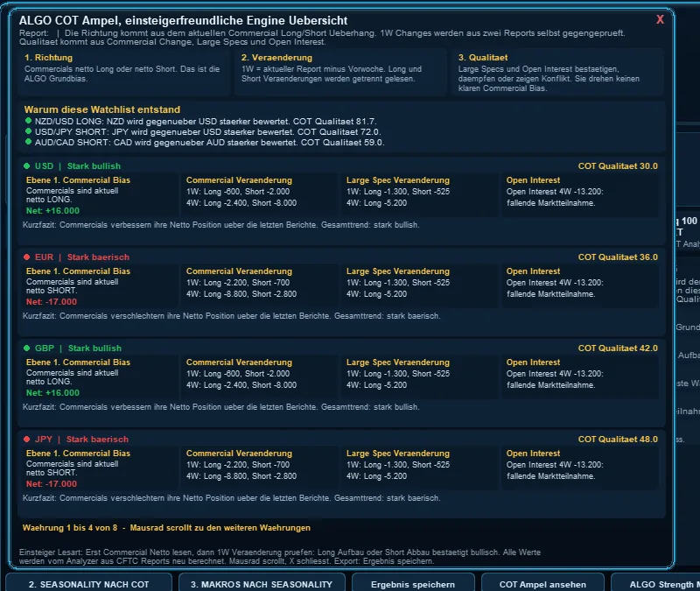Click the Ergebnis speichern button
This screenshot has width=700, height=591.
point(413,583)
